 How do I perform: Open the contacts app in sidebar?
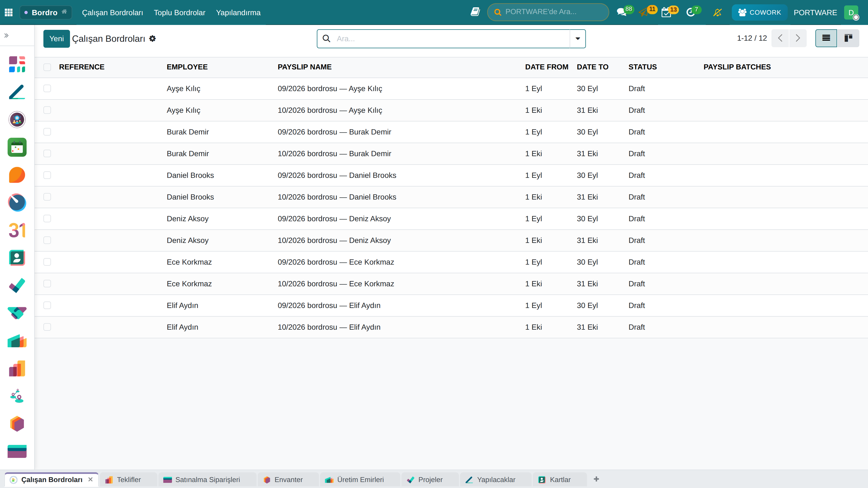pyautogui.click(x=17, y=258)
